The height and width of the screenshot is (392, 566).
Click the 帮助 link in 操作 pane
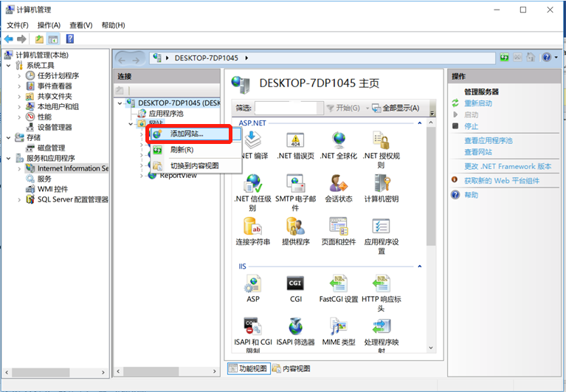pyautogui.click(x=471, y=195)
